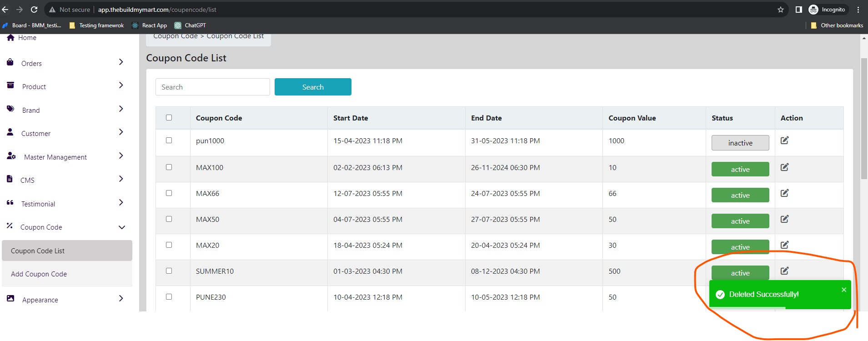Open the ChatGPT bookmark

click(x=191, y=25)
